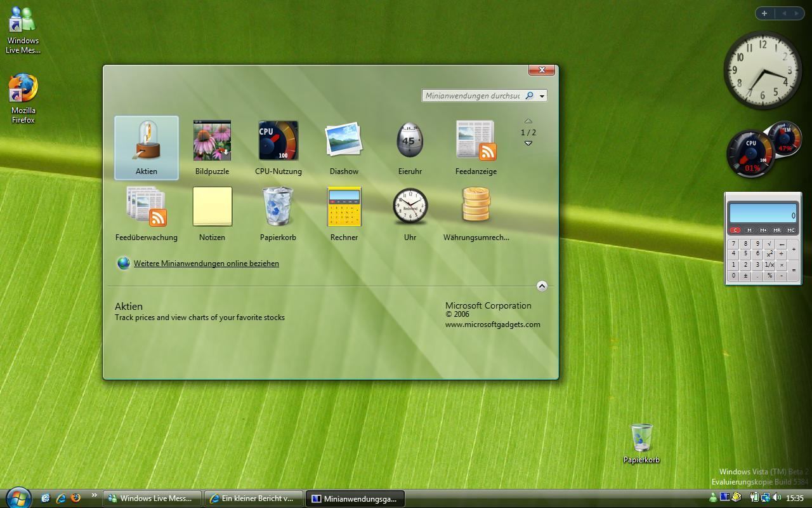Click Internet Explorer quick launch icon
This screenshot has height=508, width=812.
pos(61,498)
